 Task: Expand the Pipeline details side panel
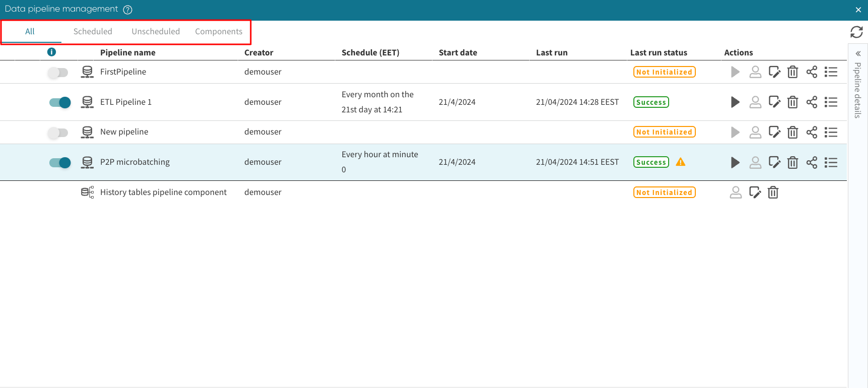(x=858, y=53)
